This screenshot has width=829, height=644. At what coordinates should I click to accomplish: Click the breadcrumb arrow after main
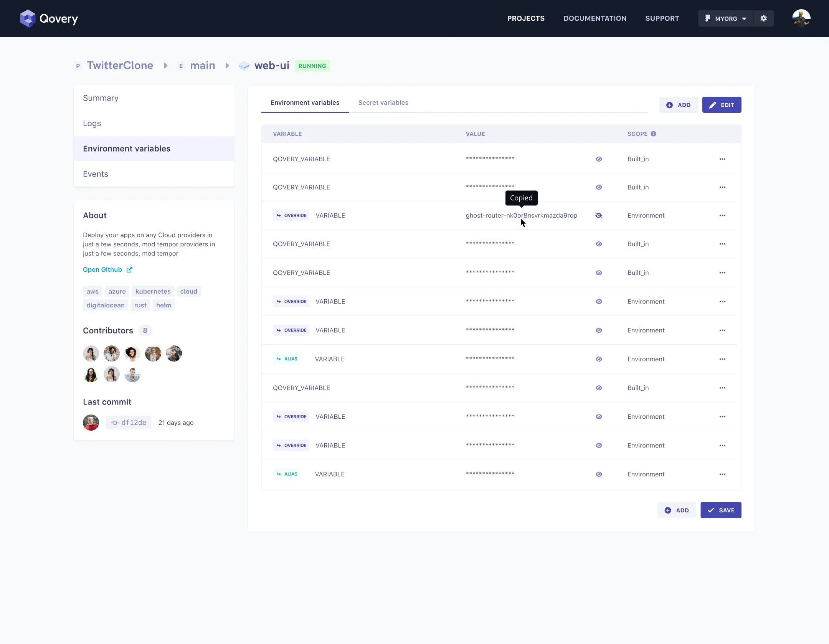point(227,66)
